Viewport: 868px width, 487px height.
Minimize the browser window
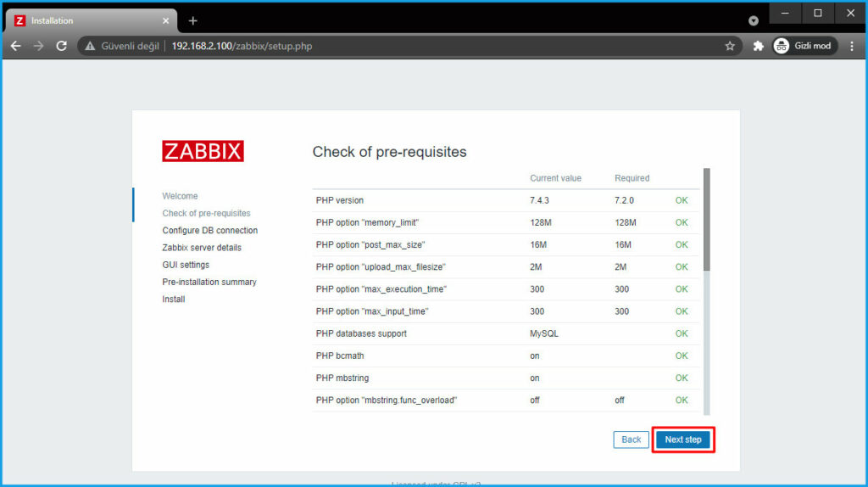785,14
